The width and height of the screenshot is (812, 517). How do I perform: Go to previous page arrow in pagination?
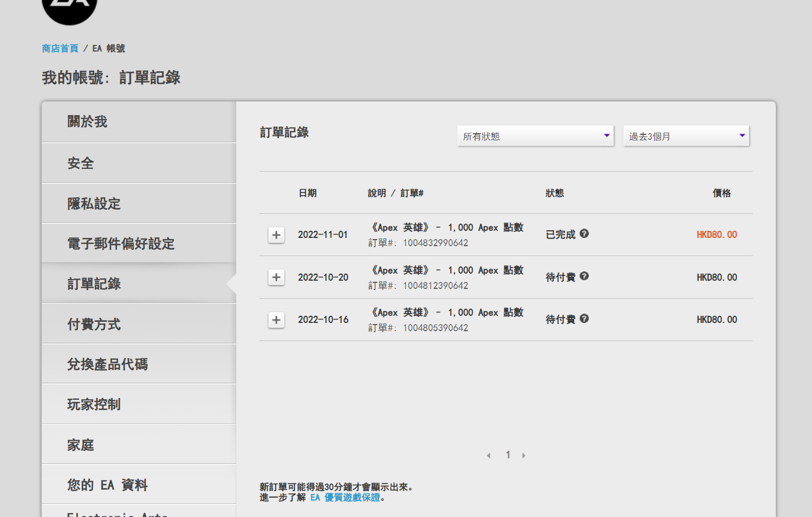(489, 456)
